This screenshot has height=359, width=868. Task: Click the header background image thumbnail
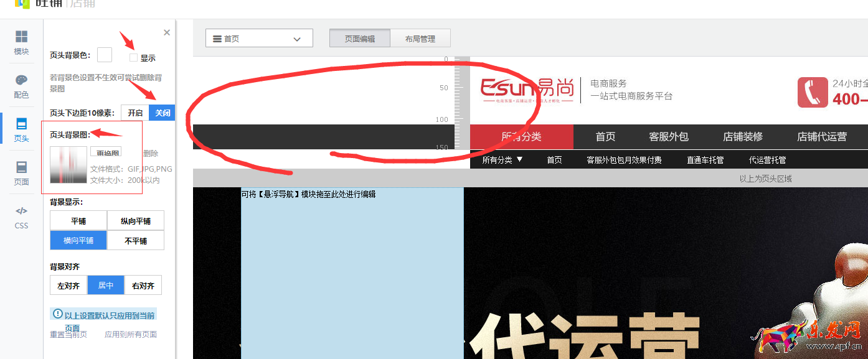click(68, 165)
